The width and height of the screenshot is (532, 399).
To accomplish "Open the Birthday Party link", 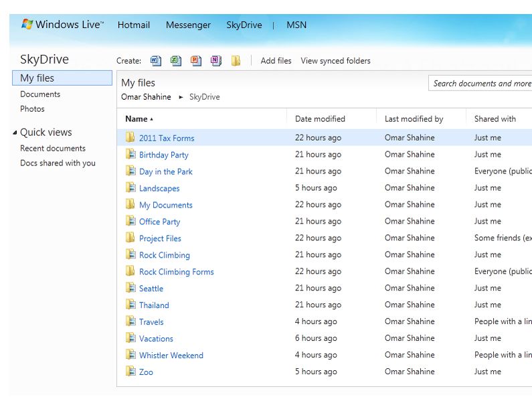I will [x=163, y=155].
